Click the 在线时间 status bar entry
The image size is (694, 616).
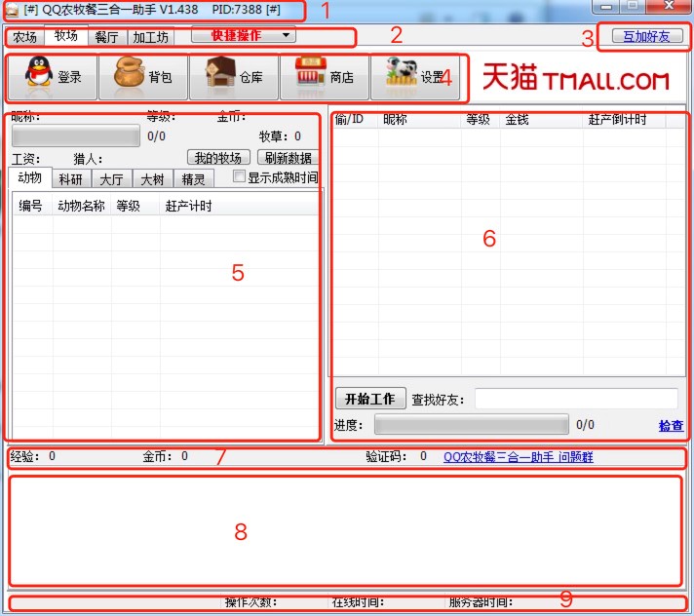click(x=358, y=602)
